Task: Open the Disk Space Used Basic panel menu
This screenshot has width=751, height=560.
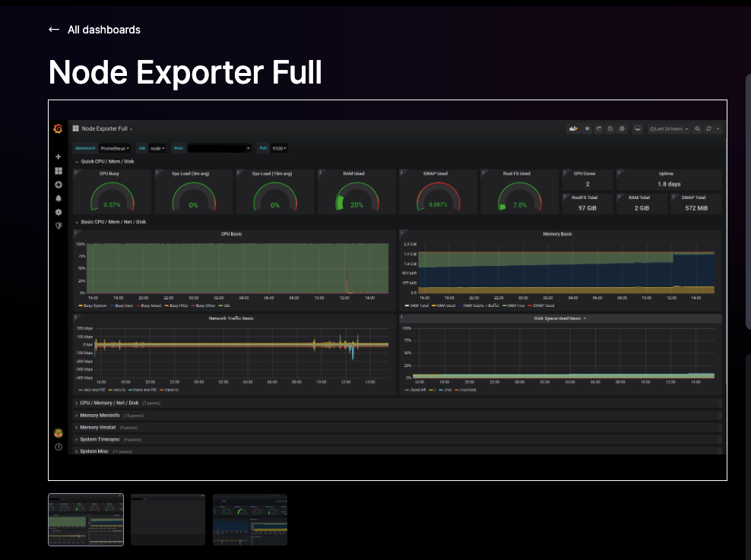Action: (560, 318)
